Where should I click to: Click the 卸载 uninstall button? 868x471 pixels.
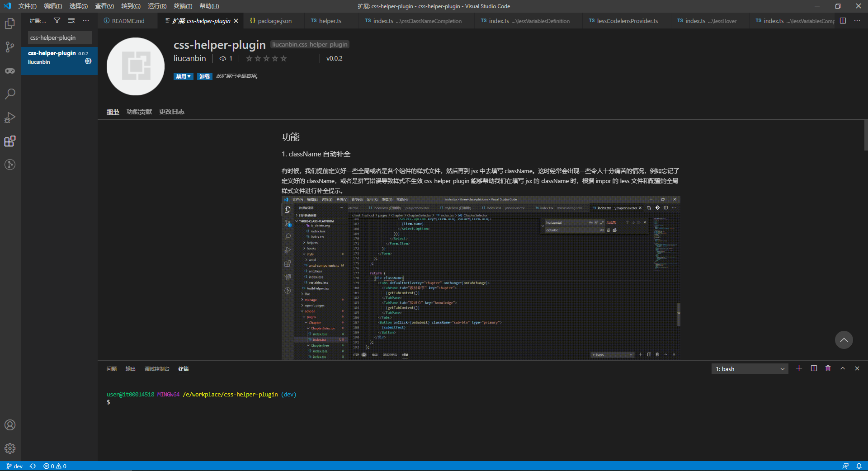pos(204,76)
